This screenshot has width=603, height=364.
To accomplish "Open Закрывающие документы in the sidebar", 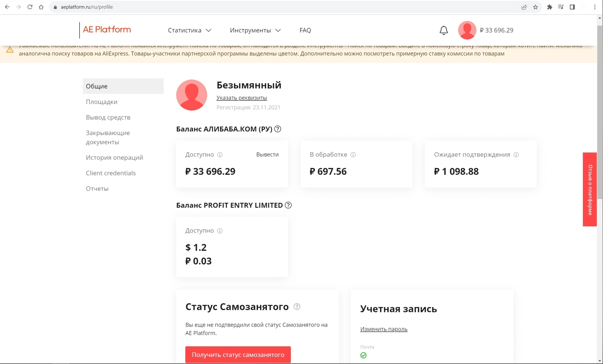I will [x=108, y=137].
